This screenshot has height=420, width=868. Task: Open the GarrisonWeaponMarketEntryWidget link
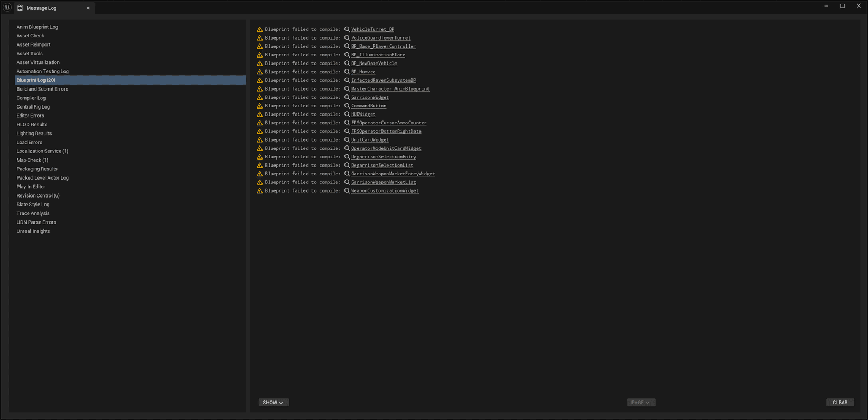pyautogui.click(x=393, y=174)
